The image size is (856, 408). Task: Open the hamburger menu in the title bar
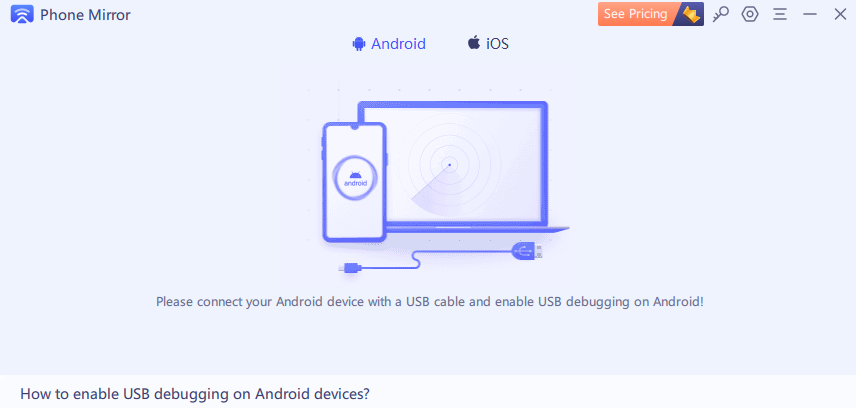(x=780, y=14)
